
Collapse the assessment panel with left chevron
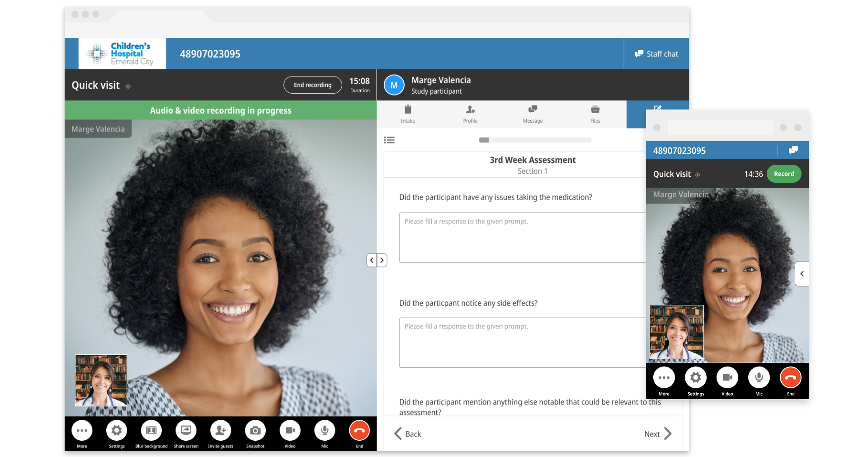click(372, 260)
